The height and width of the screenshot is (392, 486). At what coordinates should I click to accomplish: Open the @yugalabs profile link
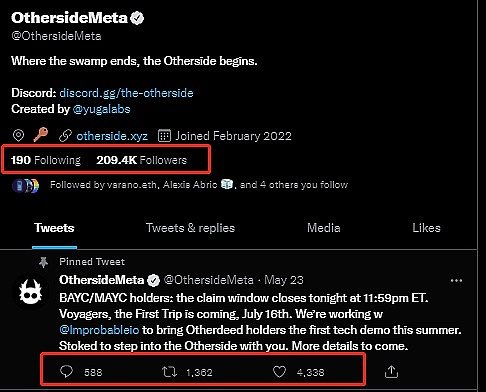tap(101, 109)
